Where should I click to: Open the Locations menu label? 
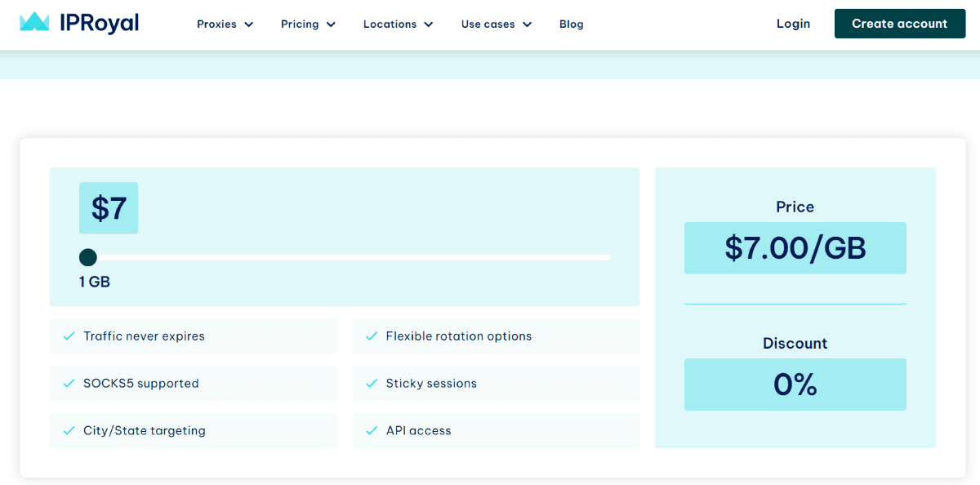pyautogui.click(x=390, y=24)
